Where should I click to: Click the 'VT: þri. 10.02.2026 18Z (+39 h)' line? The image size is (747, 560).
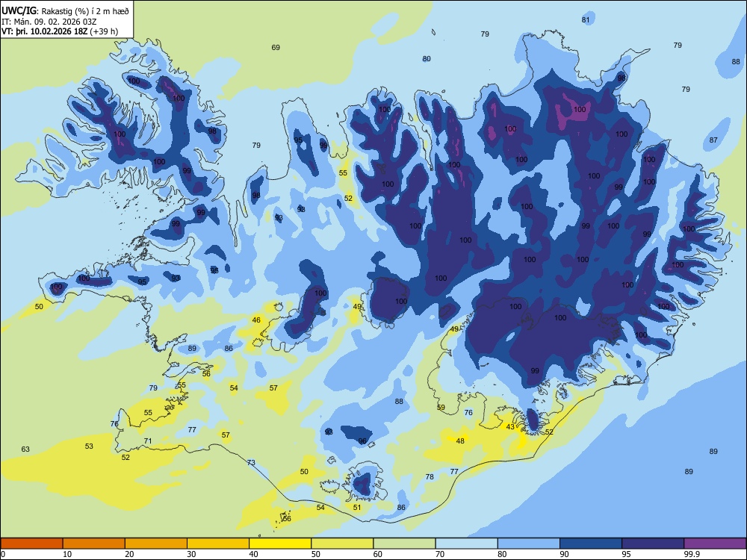(x=60, y=31)
